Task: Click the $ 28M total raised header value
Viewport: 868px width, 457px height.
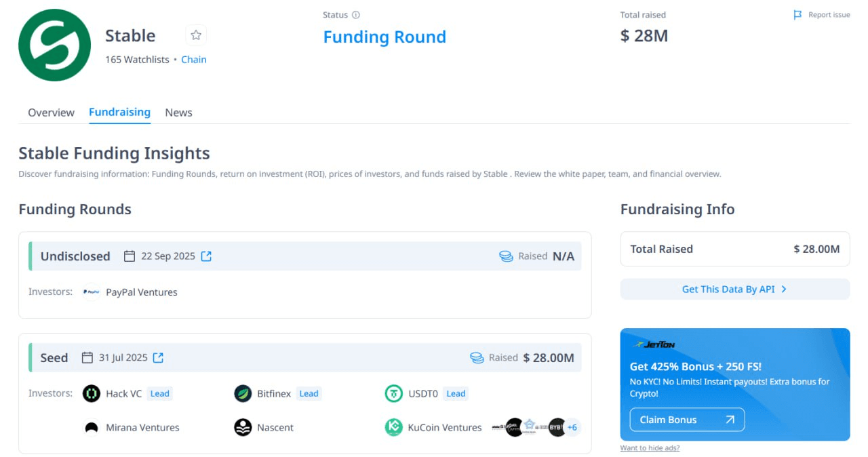Action: pyautogui.click(x=644, y=36)
